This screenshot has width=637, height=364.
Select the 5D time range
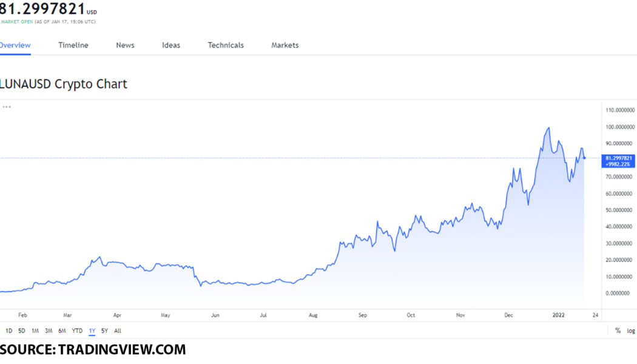[x=21, y=331]
